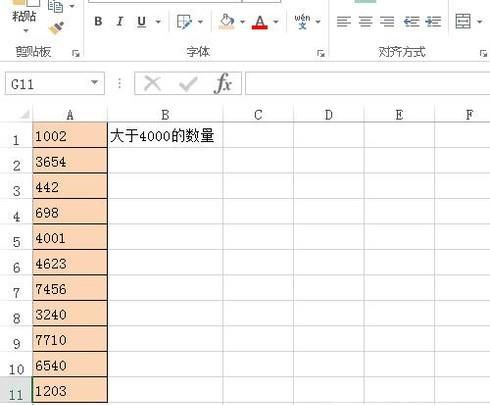Select cell containing 7710
The height and width of the screenshot is (405, 490).
click(x=70, y=339)
